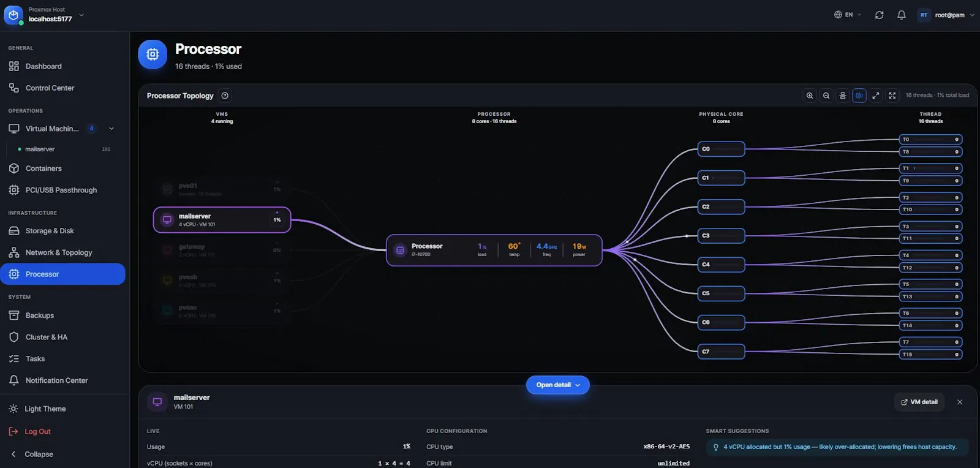980x468 pixels.
Task: Zoom in on the processor topology
Action: coord(810,96)
